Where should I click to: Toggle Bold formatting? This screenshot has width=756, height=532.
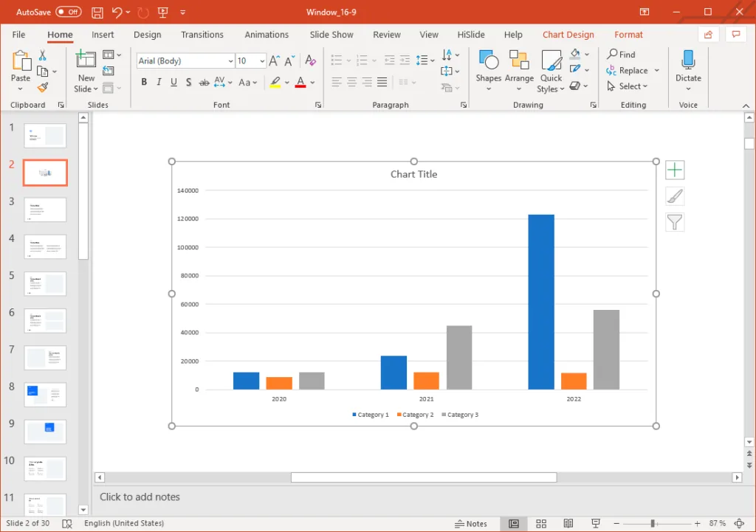(x=144, y=83)
